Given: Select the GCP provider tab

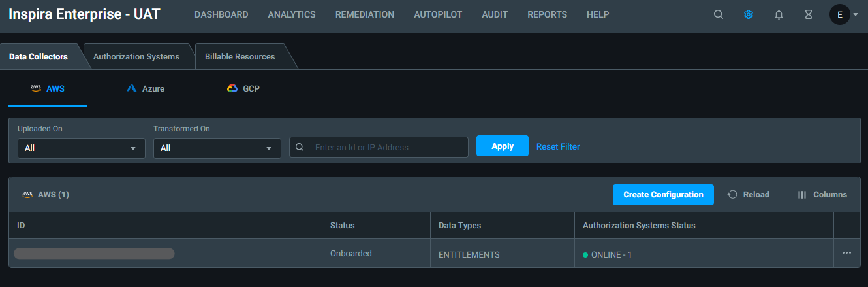Looking at the screenshot, I should tap(243, 88).
